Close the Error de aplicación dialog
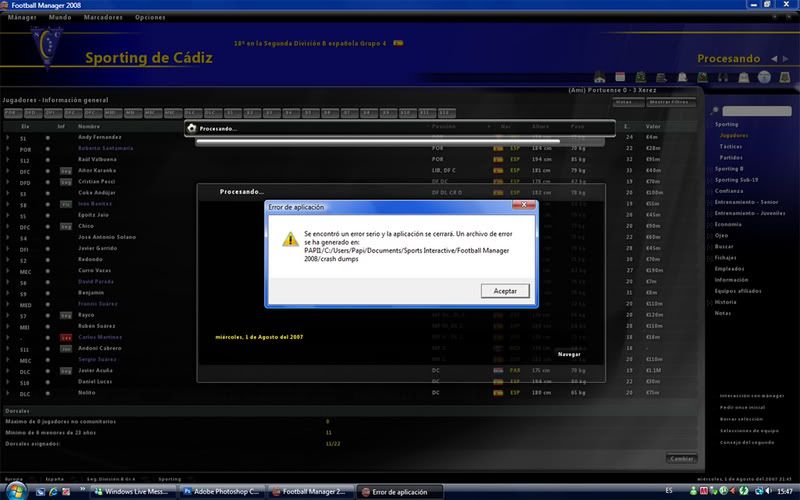 point(523,205)
